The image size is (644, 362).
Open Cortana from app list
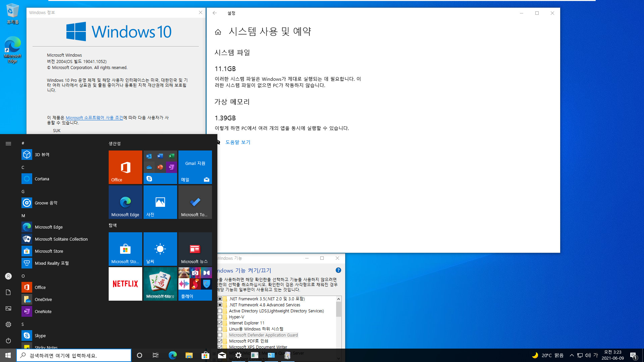tap(60, 179)
